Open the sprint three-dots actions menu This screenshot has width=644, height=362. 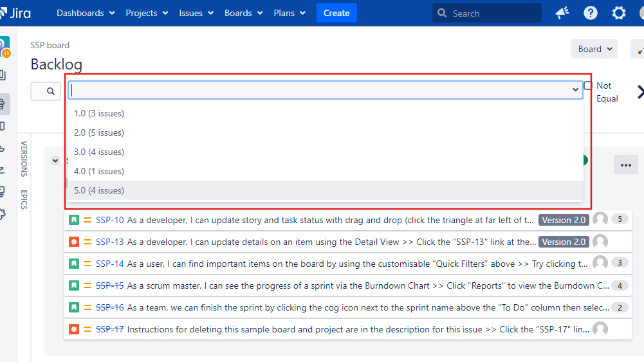[625, 165]
